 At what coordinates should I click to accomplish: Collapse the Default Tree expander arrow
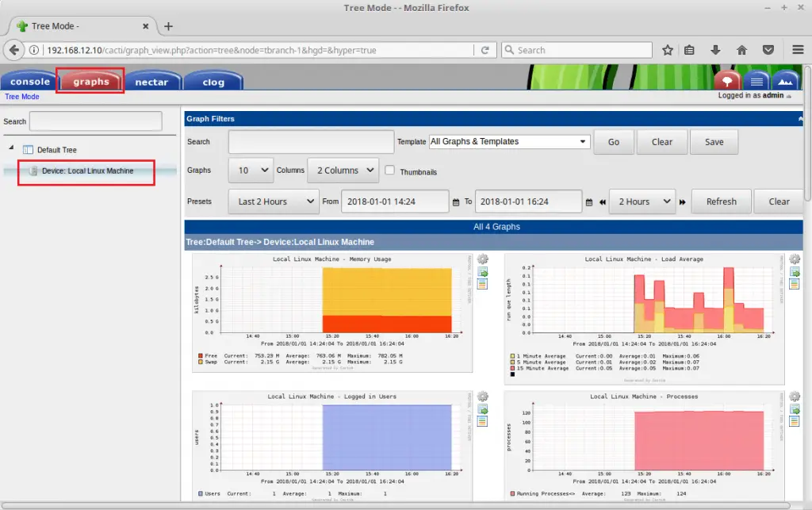pyautogui.click(x=11, y=148)
